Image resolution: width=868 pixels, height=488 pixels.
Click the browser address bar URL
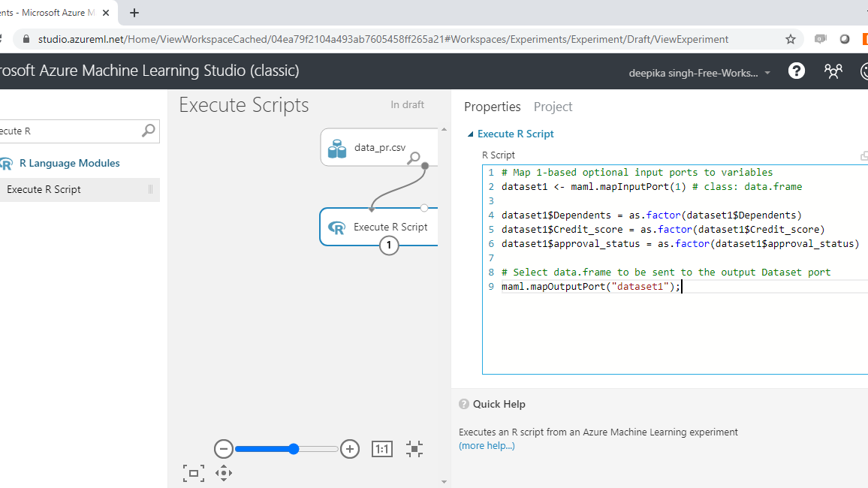[383, 39]
